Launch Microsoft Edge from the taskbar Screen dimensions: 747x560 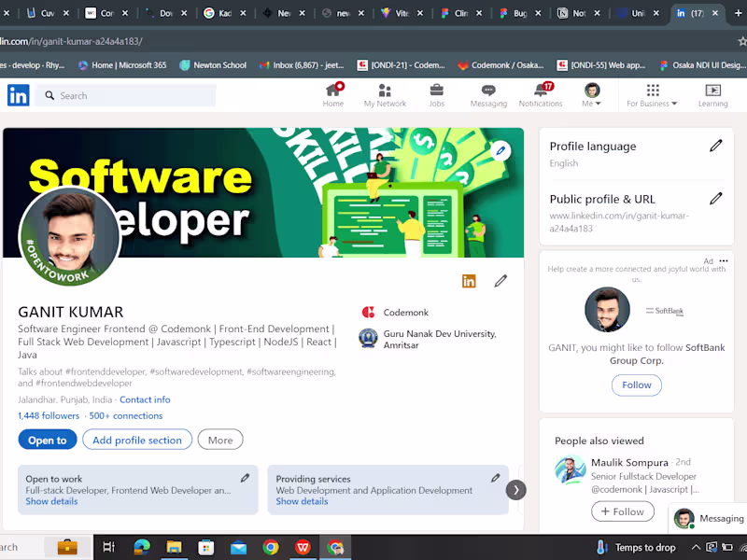[x=142, y=547]
